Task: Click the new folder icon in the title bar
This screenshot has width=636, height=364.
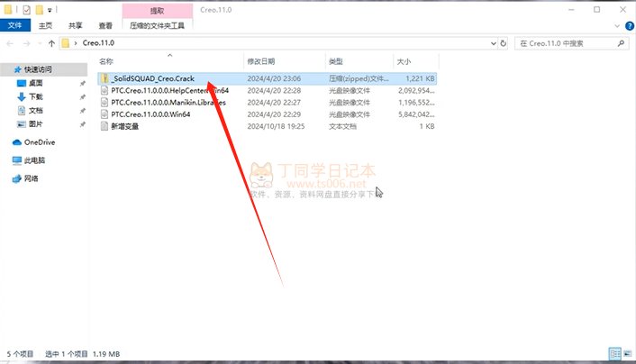Action: coord(40,10)
